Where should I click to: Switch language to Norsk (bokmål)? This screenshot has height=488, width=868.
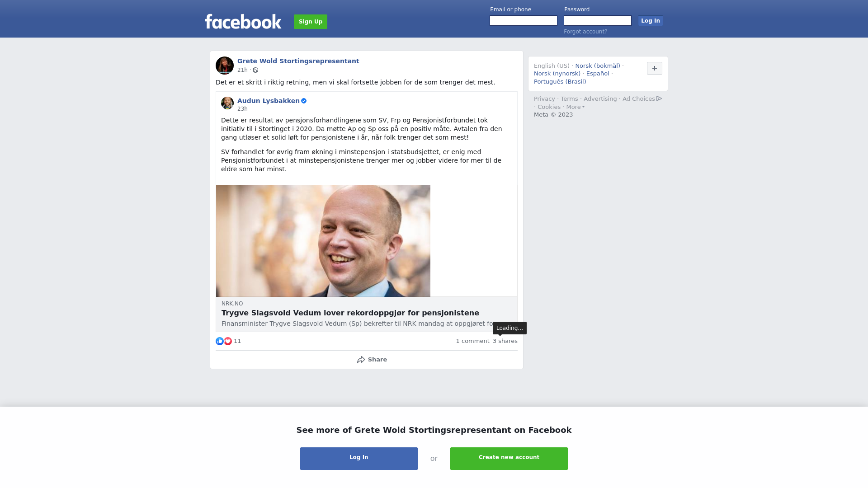(x=598, y=66)
